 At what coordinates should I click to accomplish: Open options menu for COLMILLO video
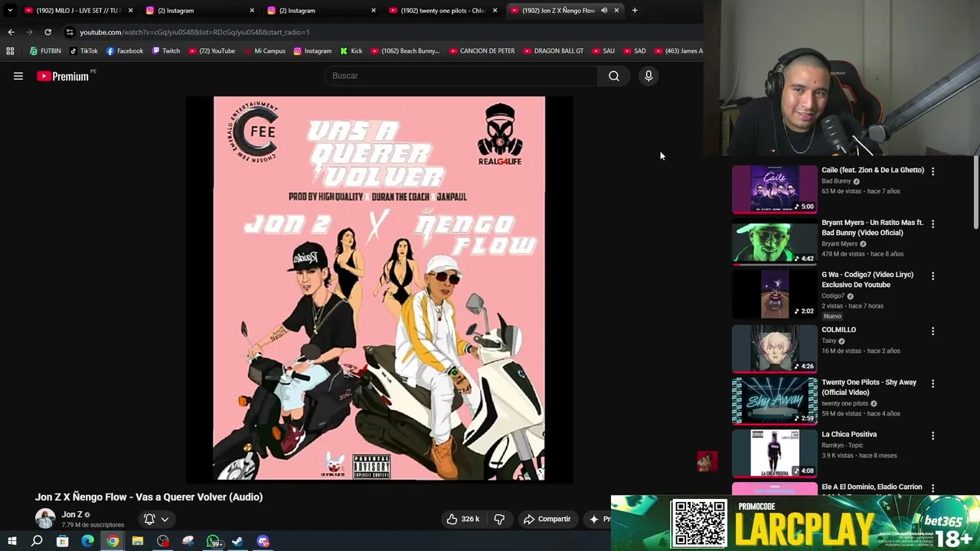tap(933, 331)
